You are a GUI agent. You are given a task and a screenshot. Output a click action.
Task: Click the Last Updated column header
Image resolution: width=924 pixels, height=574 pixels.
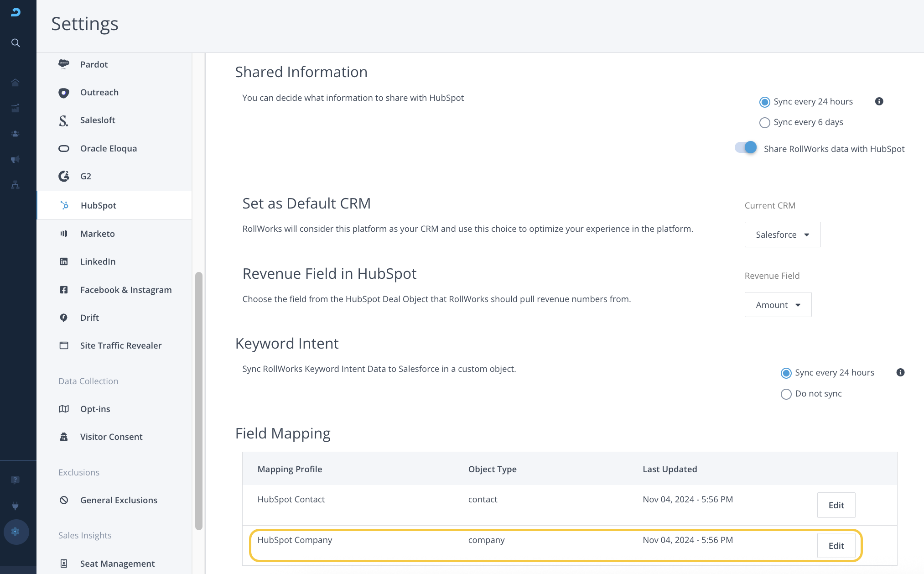(x=670, y=469)
